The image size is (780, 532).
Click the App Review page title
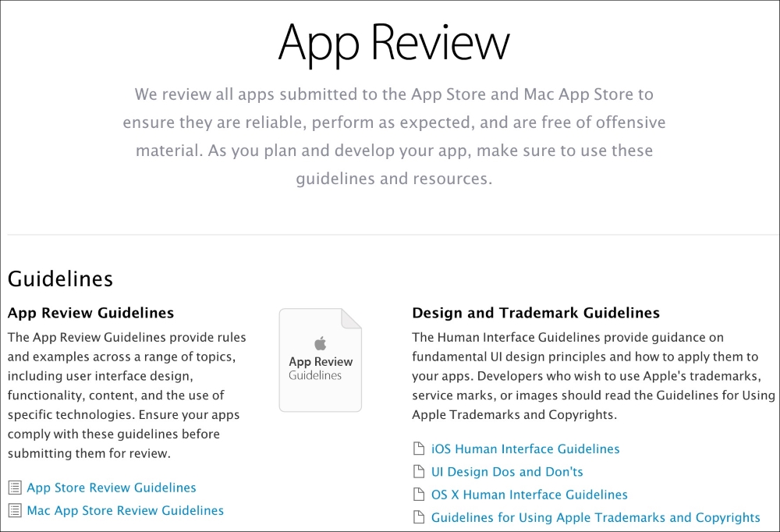click(394, 44)
